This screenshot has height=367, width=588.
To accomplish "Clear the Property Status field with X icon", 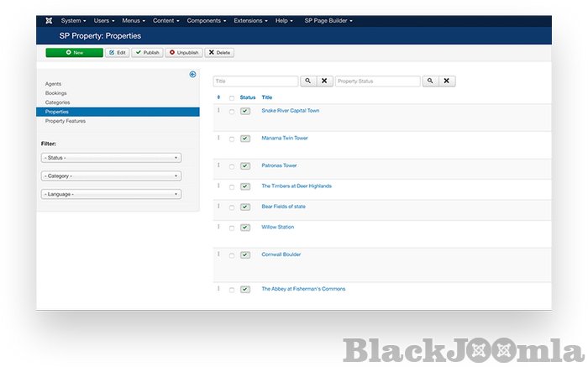I will pos(447,81).
